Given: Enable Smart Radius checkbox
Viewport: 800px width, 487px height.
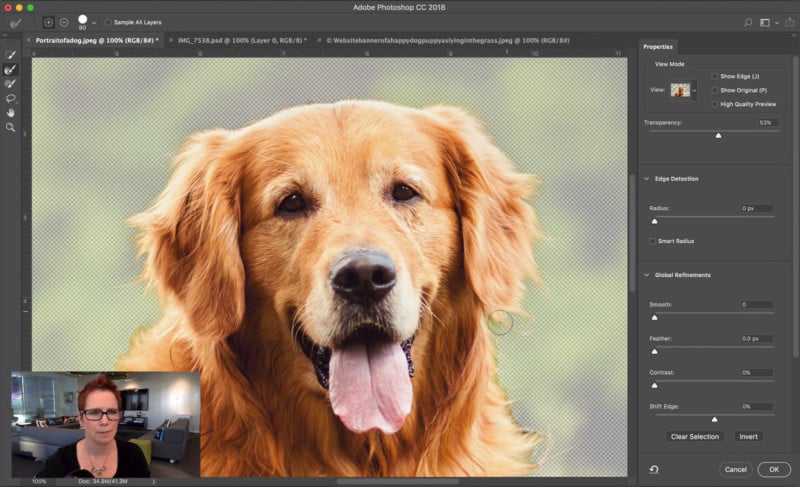Looking at the screenshot, I should [x=653, y=241].
